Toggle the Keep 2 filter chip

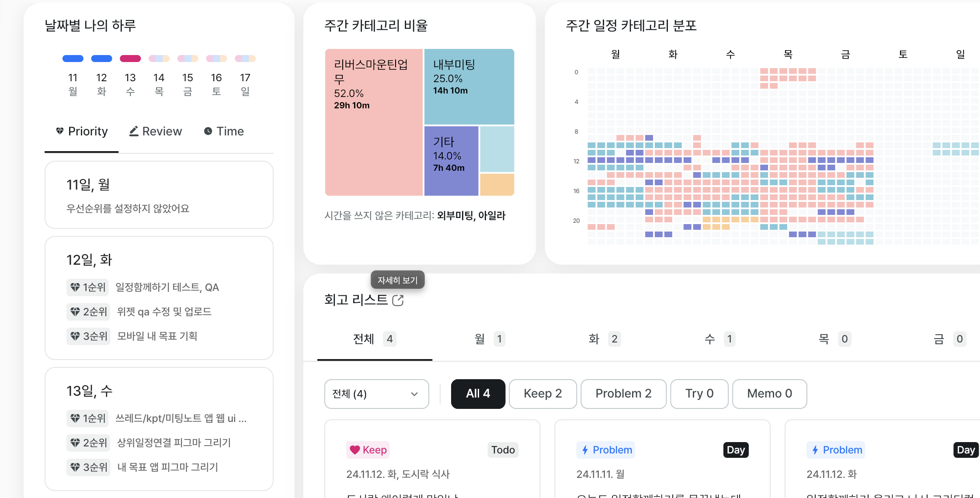(x=542, y=394)
